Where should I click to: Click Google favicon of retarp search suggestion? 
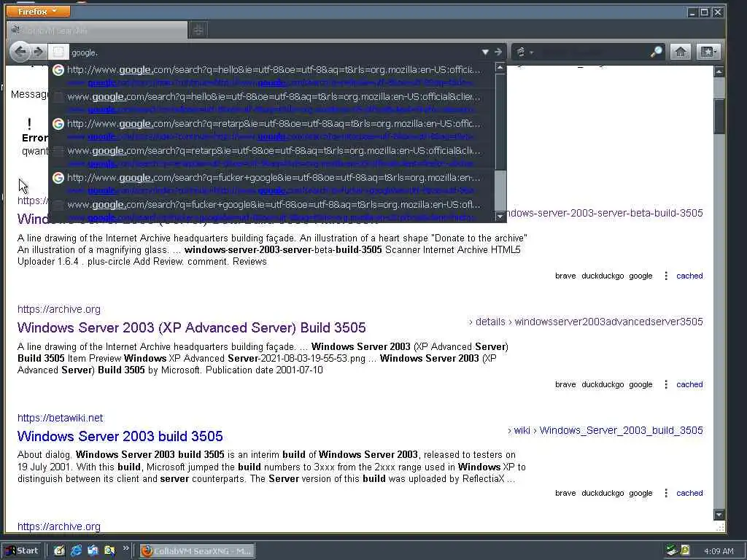click(58, 124)
